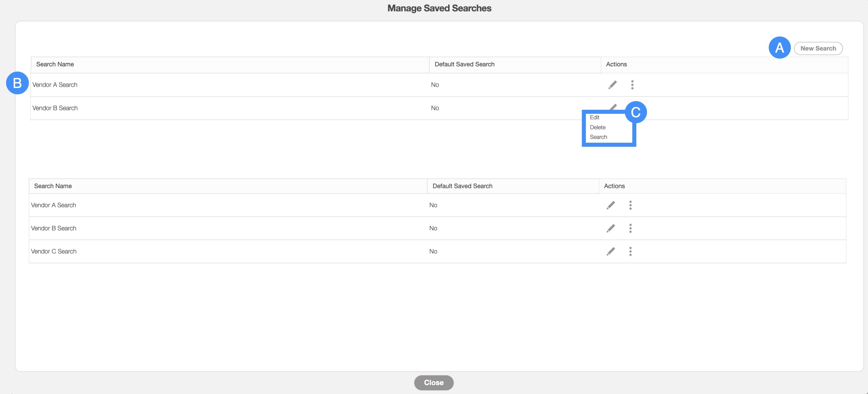868x394 pixels.
Task: Click the pencil icon for Vendor C Search
Action: [611, 251]
